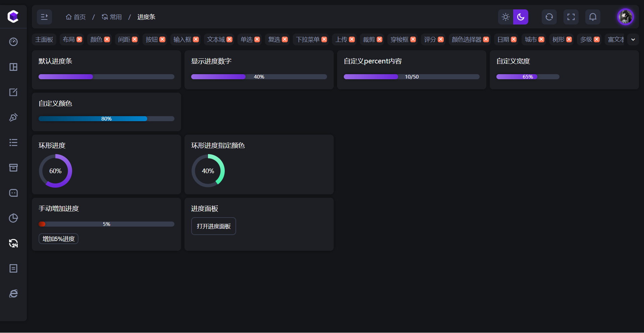Open the notifications bell
This screenshot has width=644, height=333.
point(593,17)
